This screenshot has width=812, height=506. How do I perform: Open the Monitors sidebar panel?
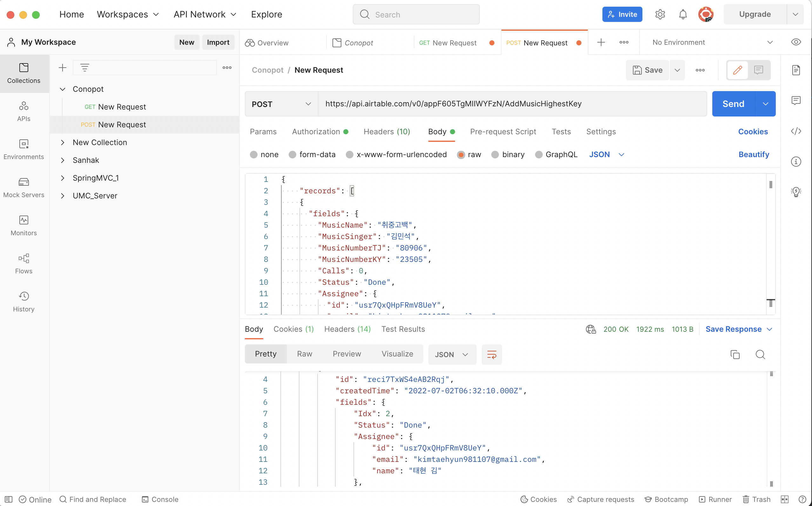(x=23, y=226)
